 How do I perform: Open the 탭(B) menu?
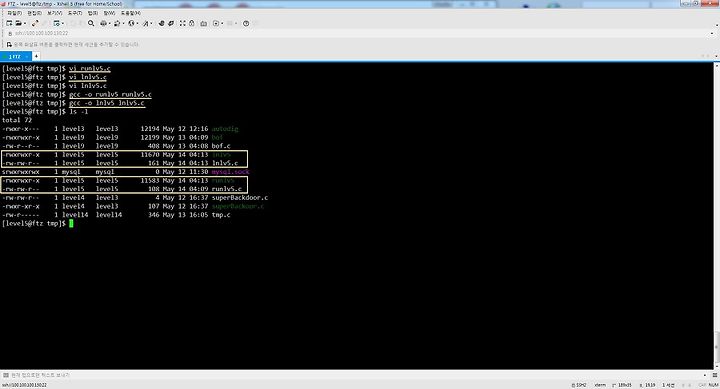tap(93, 13)
